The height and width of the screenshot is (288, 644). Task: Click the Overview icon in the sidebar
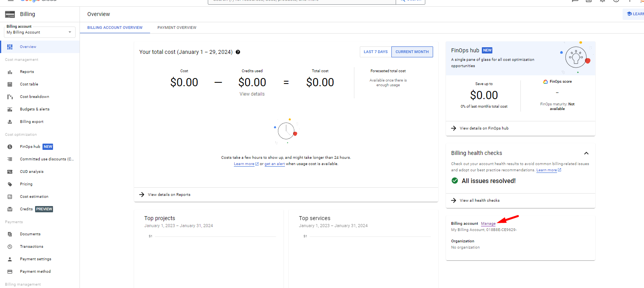point(10,47)
